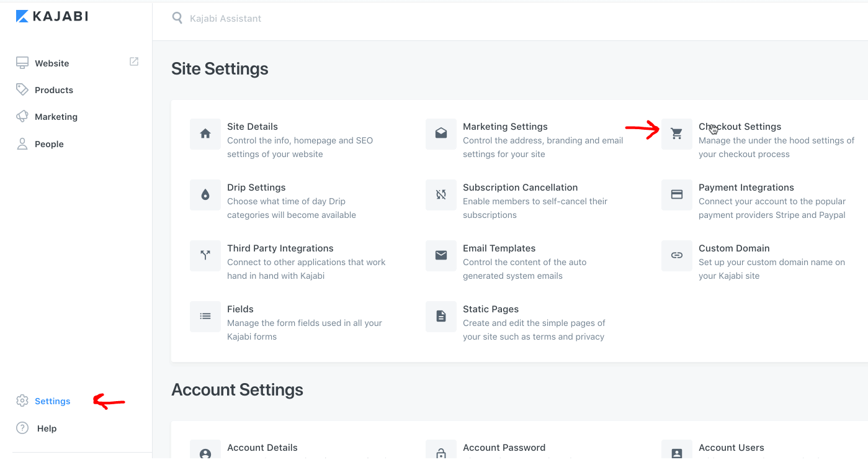Image resolution: width=868 pixels, height=475 pixels.
Task: Click the Third Party Integrations split icon
Action: click(x=205, y=255)
